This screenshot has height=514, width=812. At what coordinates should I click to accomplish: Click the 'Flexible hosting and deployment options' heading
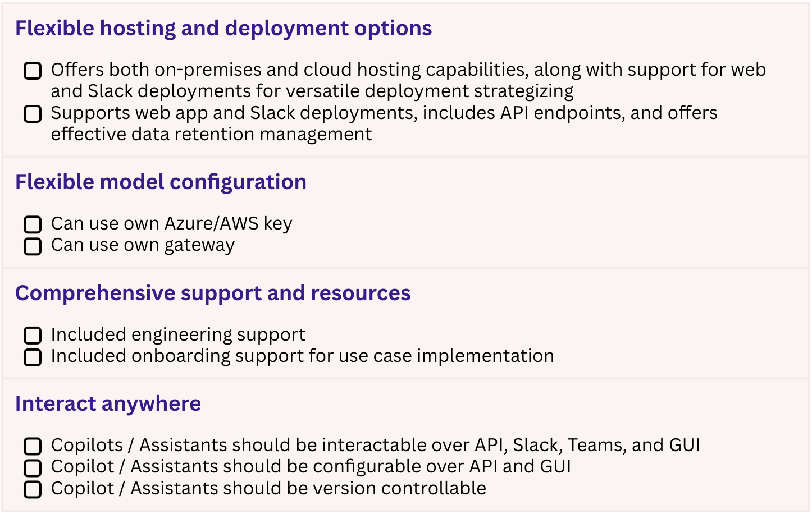coord(223,28)
